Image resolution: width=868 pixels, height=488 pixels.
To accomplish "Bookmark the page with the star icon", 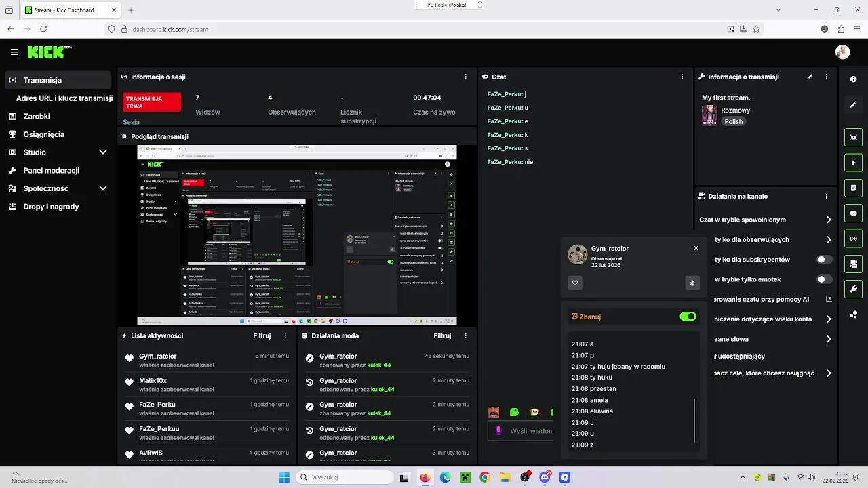I will point(756,29).
